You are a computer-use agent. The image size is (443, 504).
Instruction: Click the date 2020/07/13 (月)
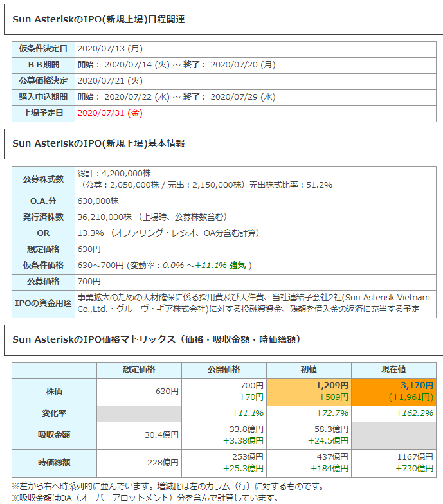click(x=110, y=49)
